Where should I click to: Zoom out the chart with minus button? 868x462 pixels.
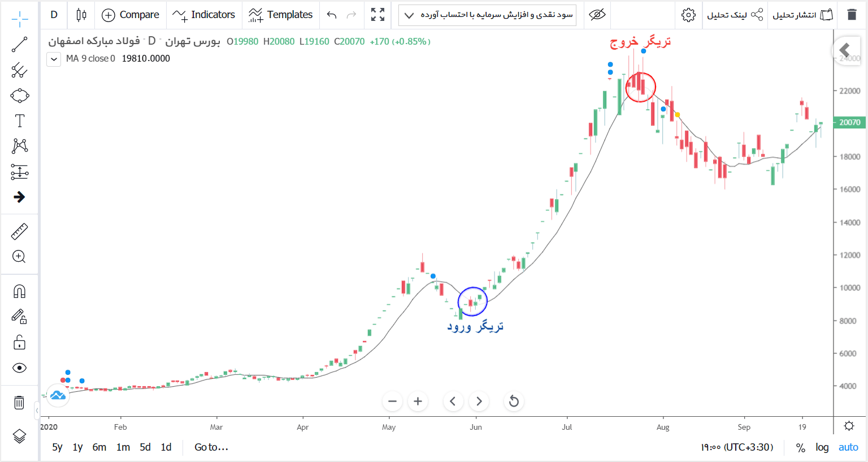click(392, 401)
